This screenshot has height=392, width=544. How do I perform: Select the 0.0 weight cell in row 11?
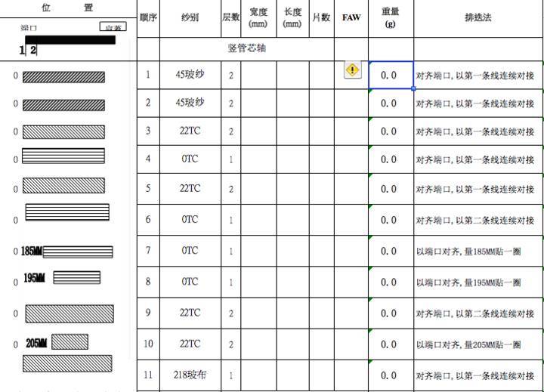391,375
